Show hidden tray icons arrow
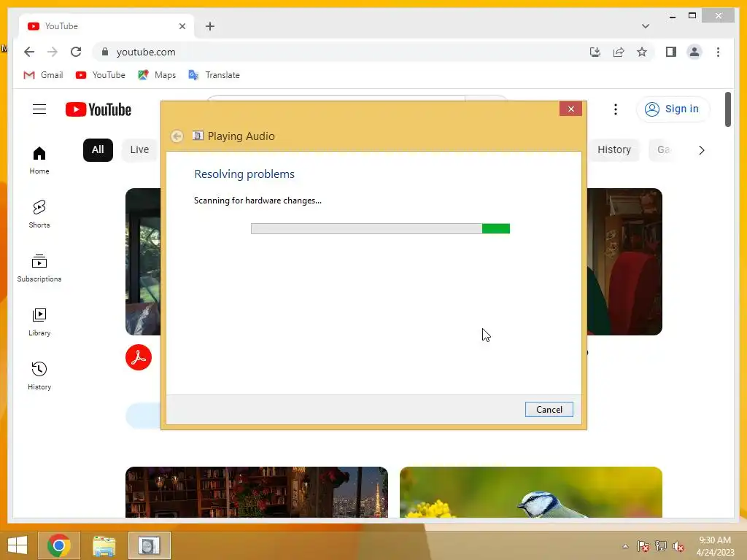Image resolution: width=747 pixels, height=560 pixels. tap(625, 546)
